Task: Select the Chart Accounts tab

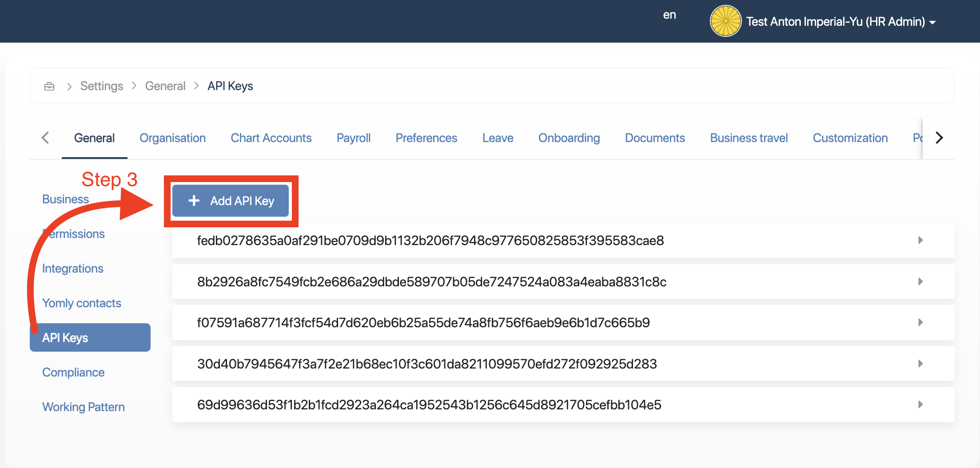Action: point(271,138)
